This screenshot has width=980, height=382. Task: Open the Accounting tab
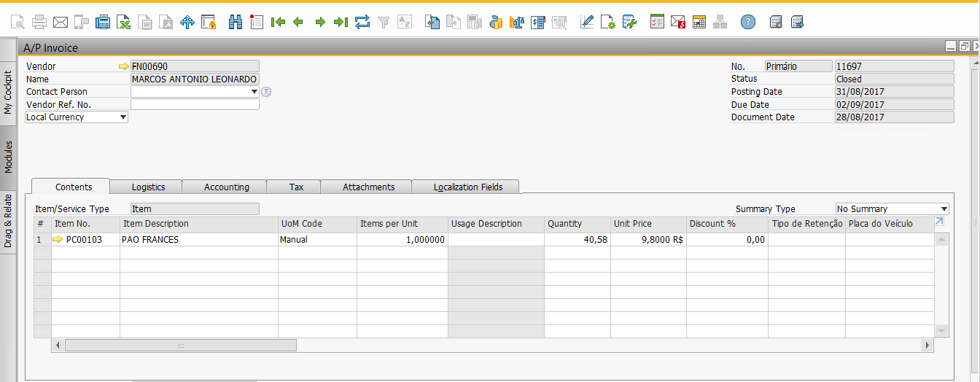pos(226,187)
